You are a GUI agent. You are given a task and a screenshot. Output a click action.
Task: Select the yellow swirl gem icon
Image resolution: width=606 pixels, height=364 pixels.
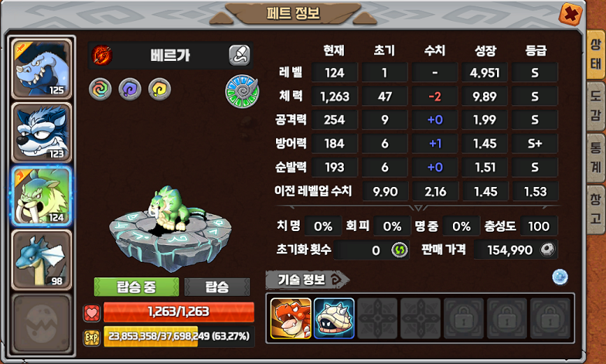coord(159,90)
